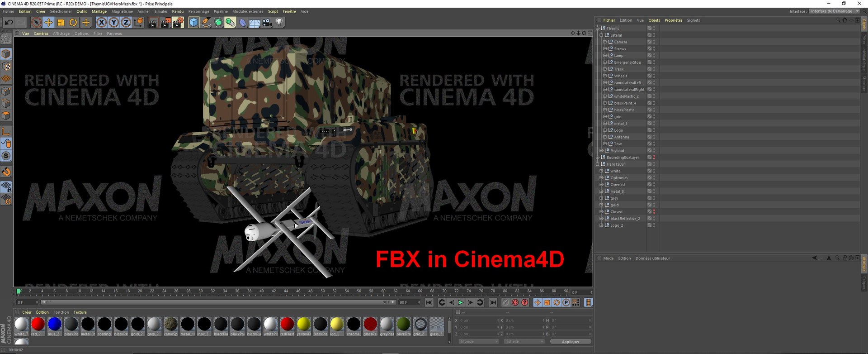The image size is (868, 354).
Task: Click the Light bulb icon
Action: pos(279,22)
